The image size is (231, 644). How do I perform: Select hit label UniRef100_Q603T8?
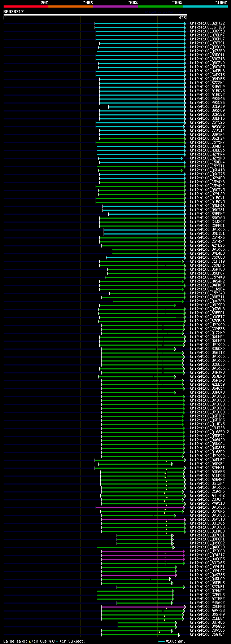coord(207,519)
